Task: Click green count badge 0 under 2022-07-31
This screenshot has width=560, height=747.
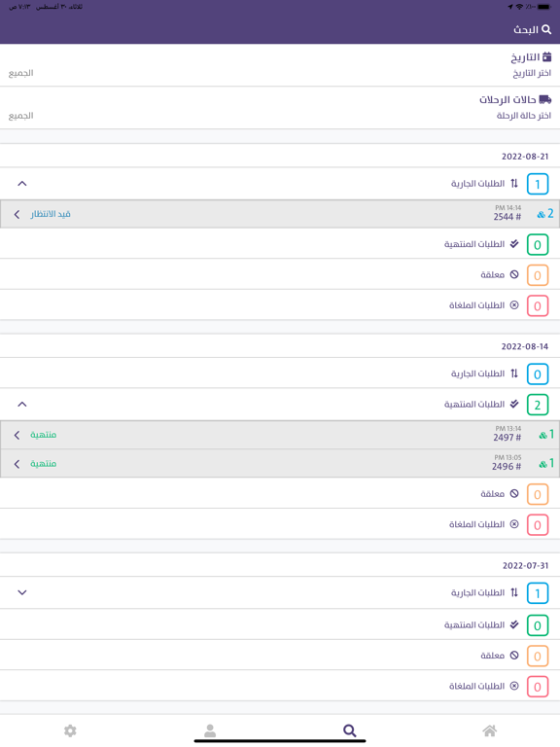Action: 537,625
